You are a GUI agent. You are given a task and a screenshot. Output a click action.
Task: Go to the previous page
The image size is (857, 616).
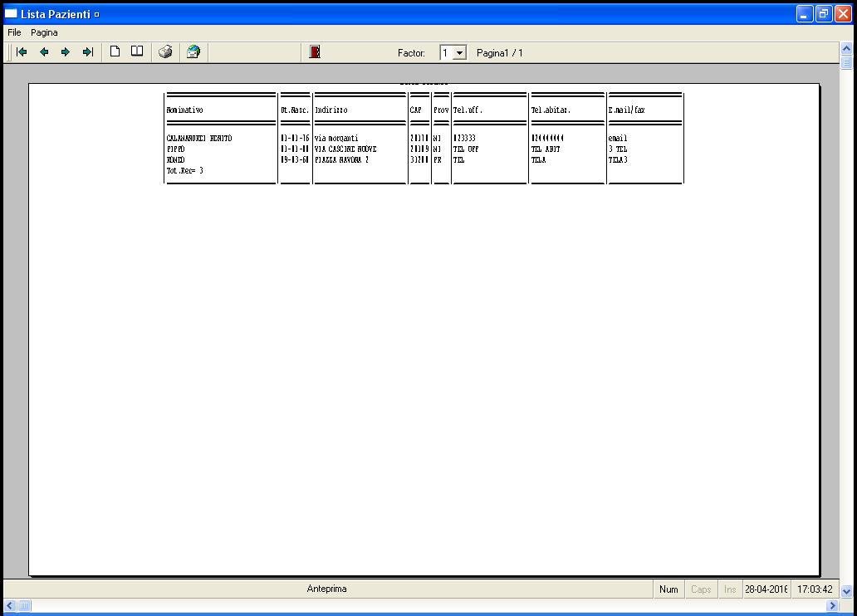44,52
